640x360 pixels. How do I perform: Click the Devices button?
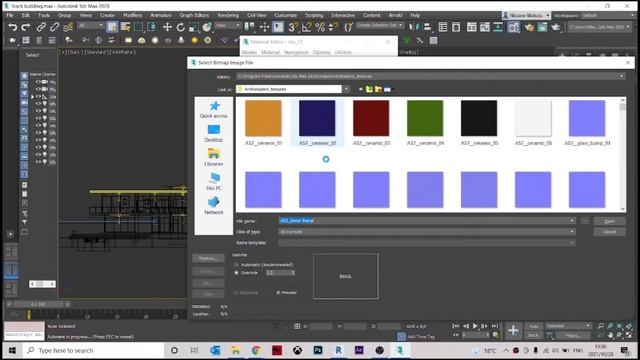coord(208,258)
